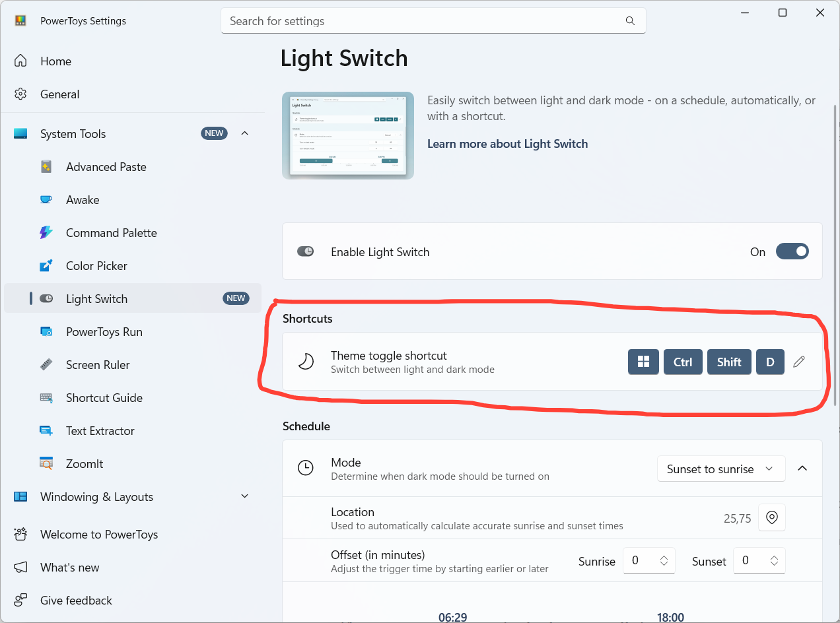The width and height of the screenshot is (840, 623).
Task: Click the ZoomIt icon in sidebar
Action: tap(46, 464)
